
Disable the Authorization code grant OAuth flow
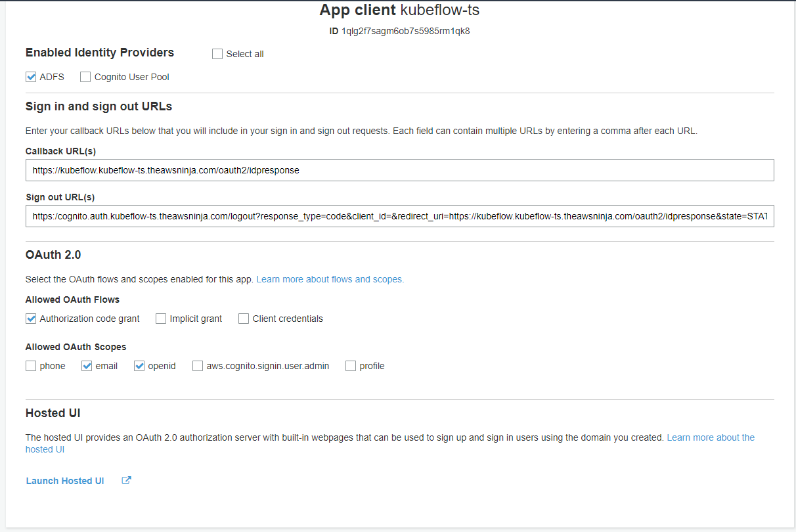click(x=30, y=319)
